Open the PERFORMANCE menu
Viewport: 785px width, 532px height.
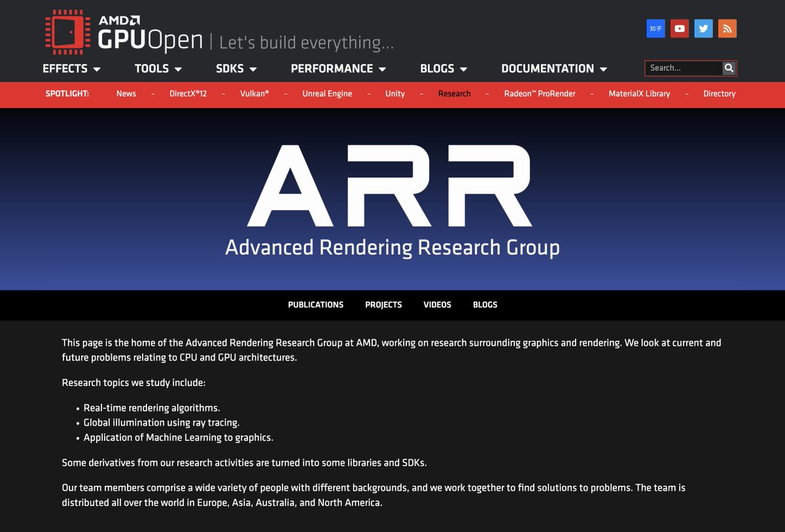338,68
